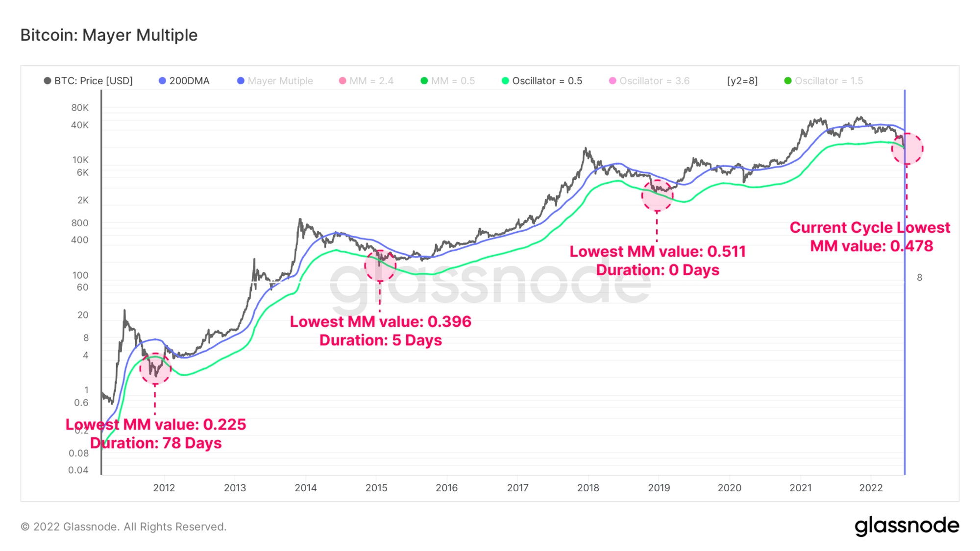980x551 pixels.
Task: Click the blue 200DMA legend dot
Action: (163, 81)
